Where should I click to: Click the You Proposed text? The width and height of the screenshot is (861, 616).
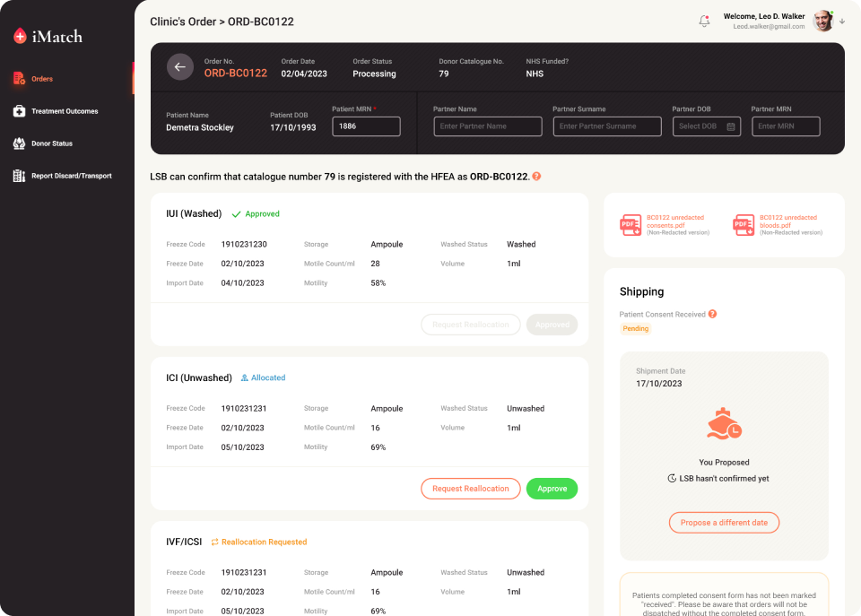point(724,463)
